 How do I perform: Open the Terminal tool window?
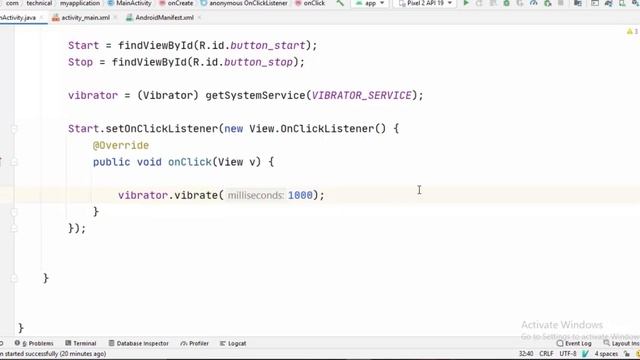pyautogui.click(x=80, y=343)
